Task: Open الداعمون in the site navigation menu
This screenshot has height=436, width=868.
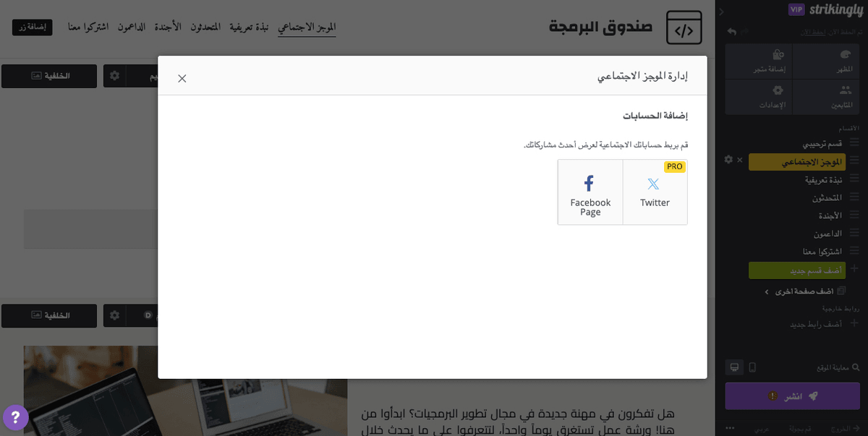Action: point(132,27)
